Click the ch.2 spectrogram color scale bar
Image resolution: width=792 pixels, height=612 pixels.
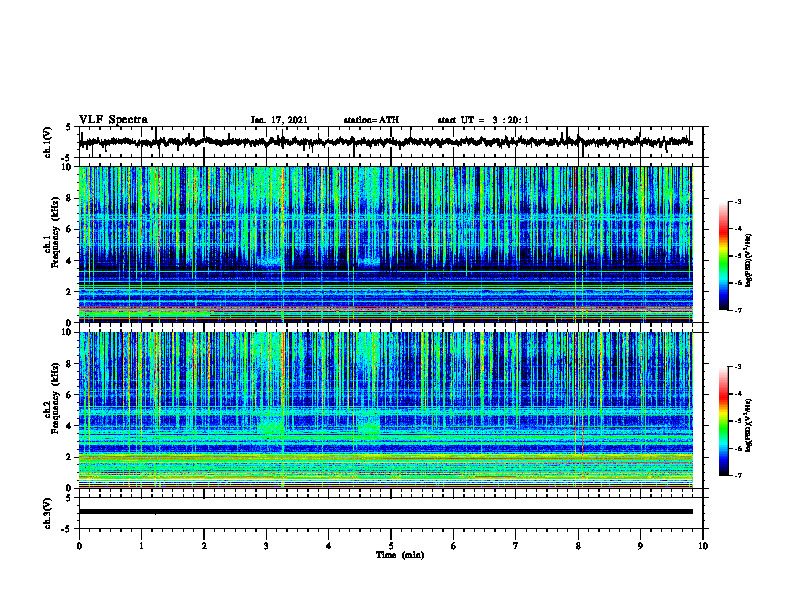pyautogui.click(x=723, y=421)
